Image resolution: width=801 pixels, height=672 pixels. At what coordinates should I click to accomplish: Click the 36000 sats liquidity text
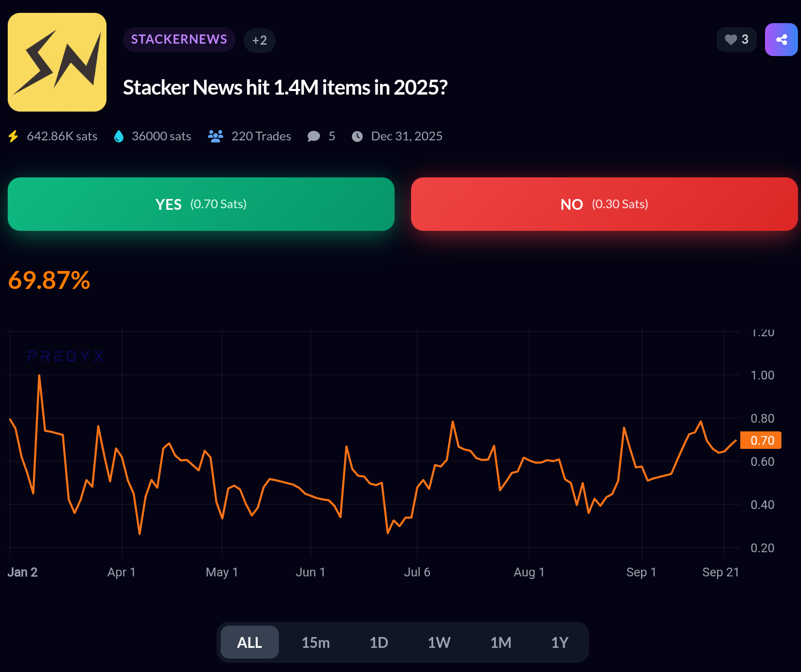162,136
